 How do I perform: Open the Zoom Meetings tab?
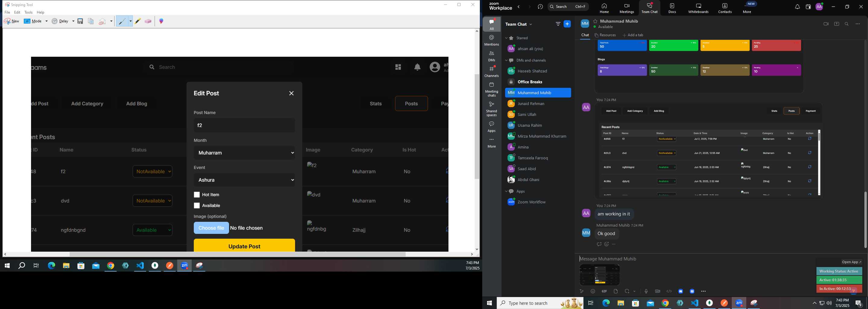pyautogui.click(x=627, y=8)
